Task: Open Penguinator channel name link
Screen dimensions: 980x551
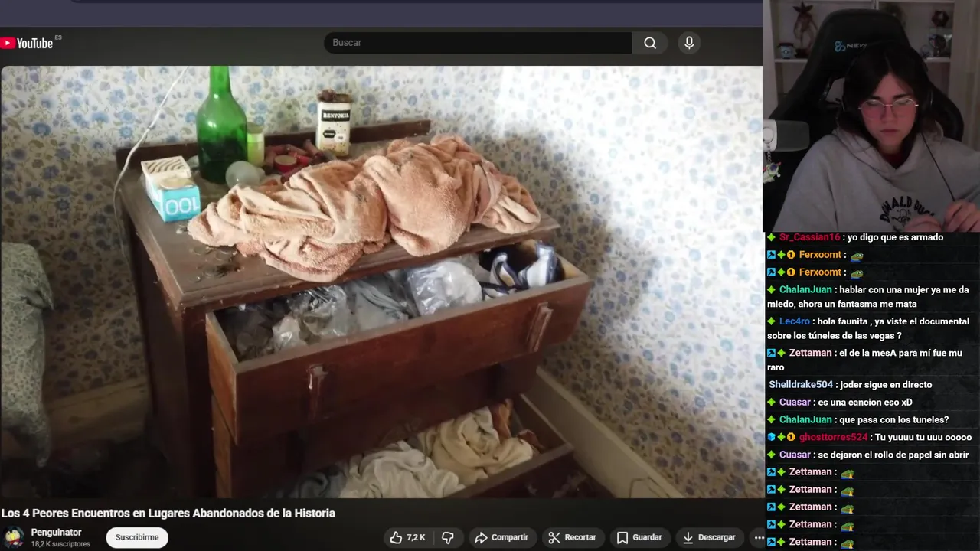Action: point(56,532)
